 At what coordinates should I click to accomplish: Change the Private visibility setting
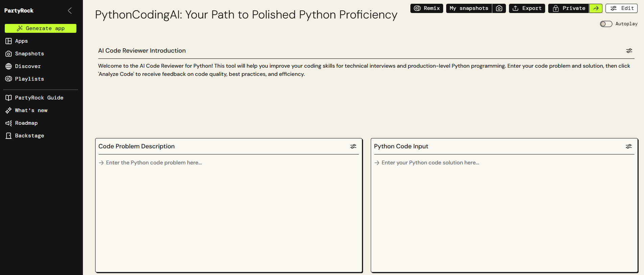coord(569,8)
